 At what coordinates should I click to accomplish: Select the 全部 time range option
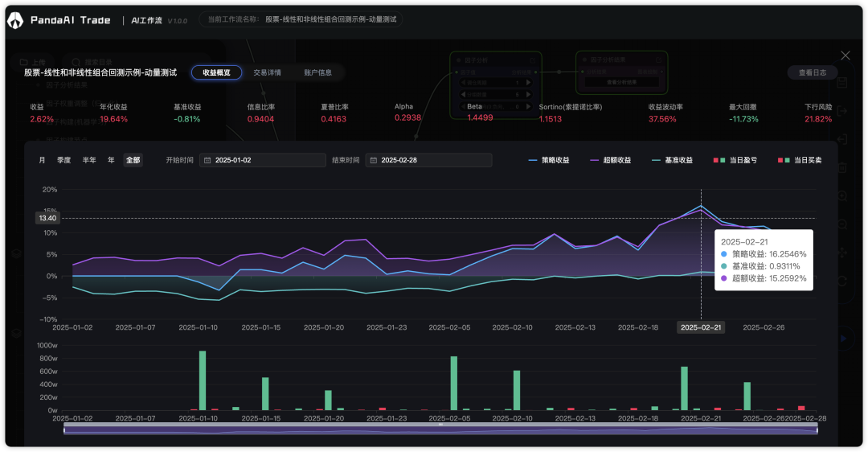[x=133, y=160]
